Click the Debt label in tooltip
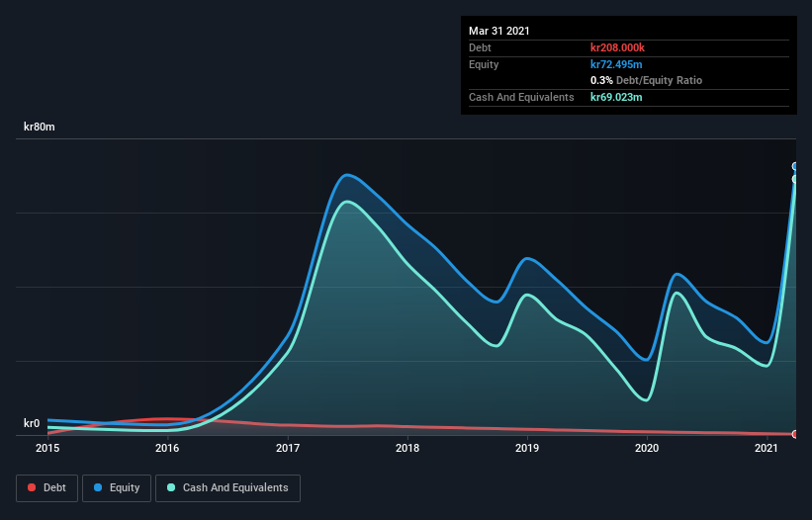 click(x=480, y=47)
